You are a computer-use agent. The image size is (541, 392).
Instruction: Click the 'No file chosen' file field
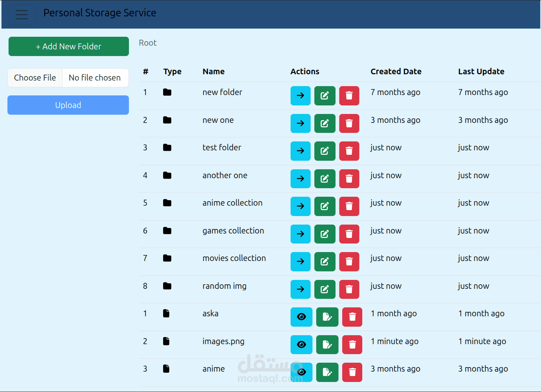coord(95,78)
